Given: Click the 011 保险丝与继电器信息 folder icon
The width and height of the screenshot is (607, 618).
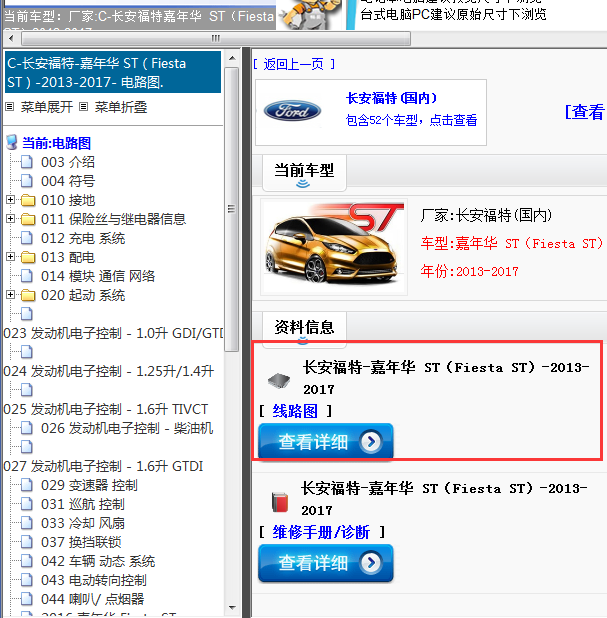Looking at the screenshot, I should 28,219.
